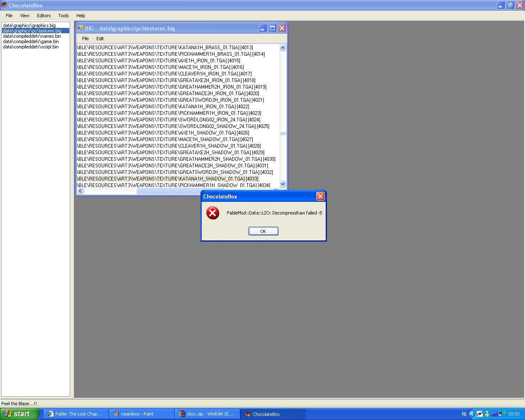Select data\graphics\graphics.big in file list
This screenshot has width=525, height=420.
(29, 25)
